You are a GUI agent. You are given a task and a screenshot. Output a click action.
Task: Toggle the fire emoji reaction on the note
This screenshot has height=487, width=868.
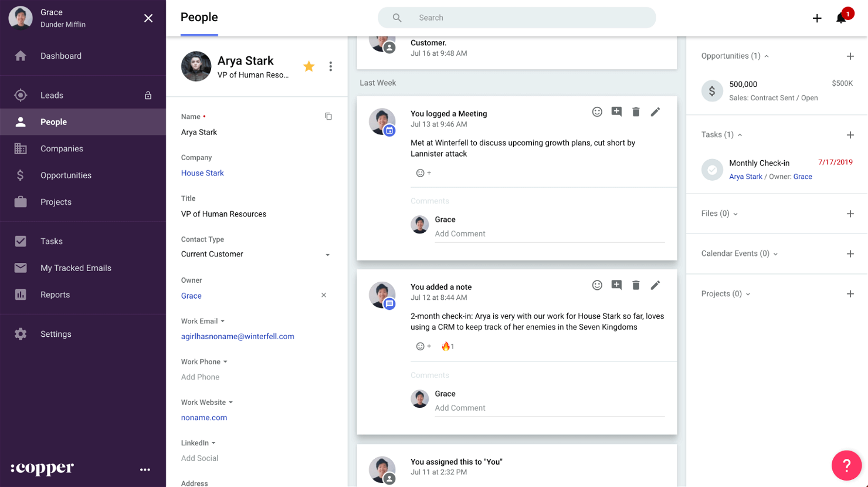coord(446,346)
